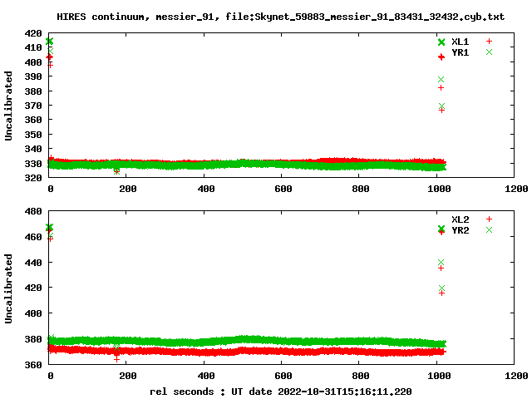Click the red dip marker near 364 in the bottom plot
Image resolution: width=532 pixels, height=399 pixels.
click(x=116, y=359)
